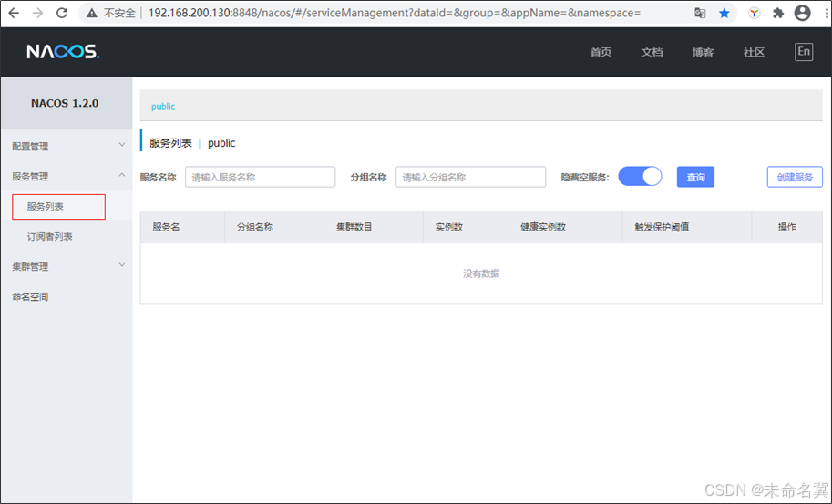This screenshot has width=832, height=504.
Task: Open 社区 in the top navigation
Action: click(x=754, y=52)
